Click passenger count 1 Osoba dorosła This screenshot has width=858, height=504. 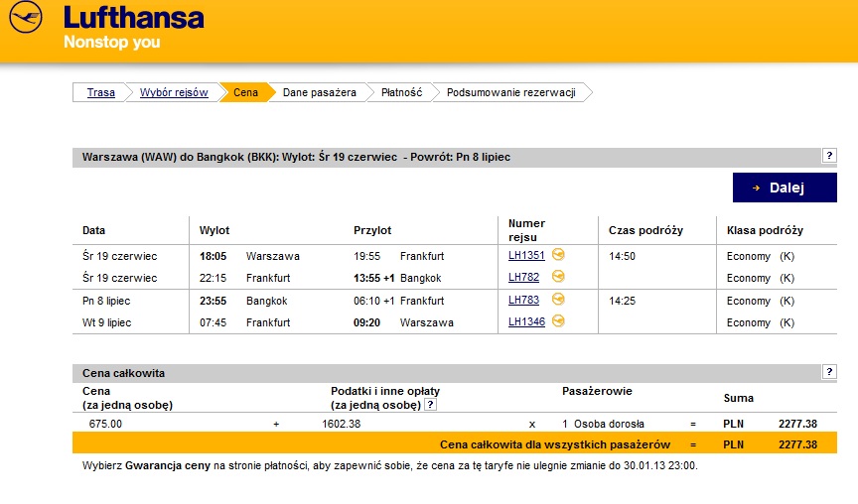coord(604,424)
